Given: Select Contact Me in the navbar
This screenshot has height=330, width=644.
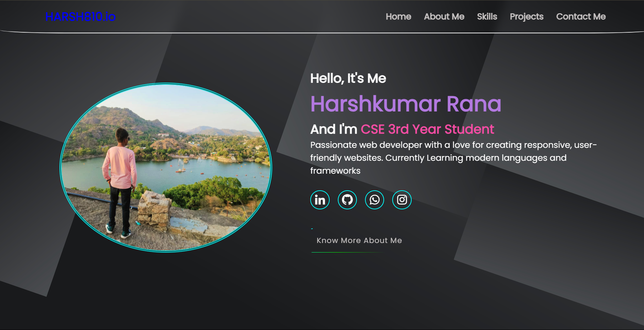Looking at the screenshot, I should 581,17.
